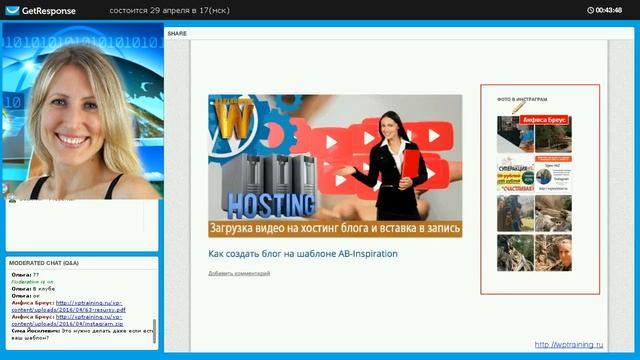The width and height of the screenshot is (640, 360).
Task: Open the 63-resursy.pdf link in chat
Action: click(x=69, y=307)
